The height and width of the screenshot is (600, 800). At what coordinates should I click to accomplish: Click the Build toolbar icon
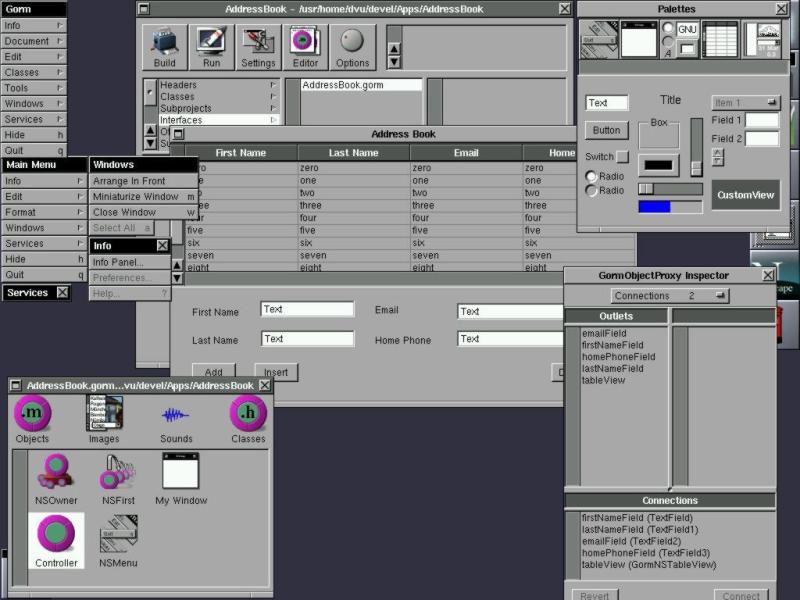coord(165,47)
